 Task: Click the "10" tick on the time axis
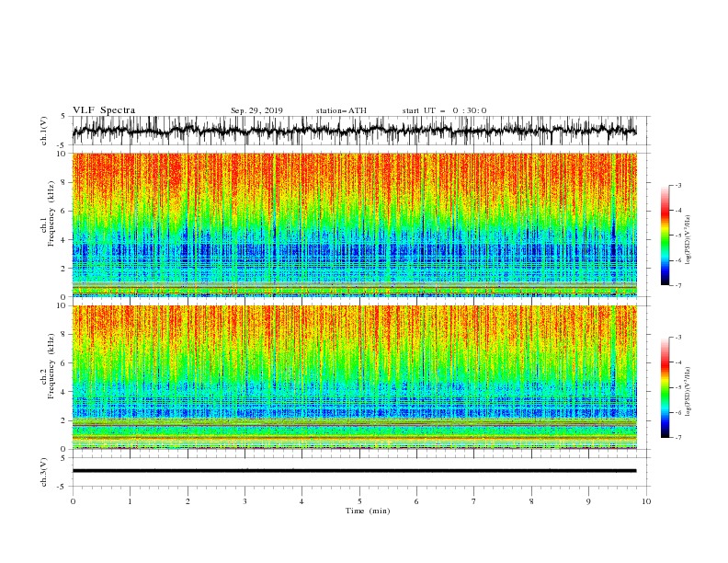click(646, 501)
